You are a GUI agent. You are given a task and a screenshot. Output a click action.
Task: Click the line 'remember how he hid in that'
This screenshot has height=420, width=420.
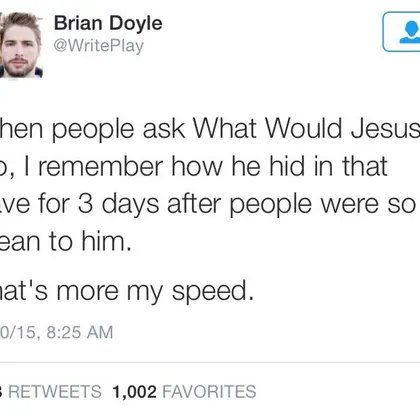click(x=213, y=166)
